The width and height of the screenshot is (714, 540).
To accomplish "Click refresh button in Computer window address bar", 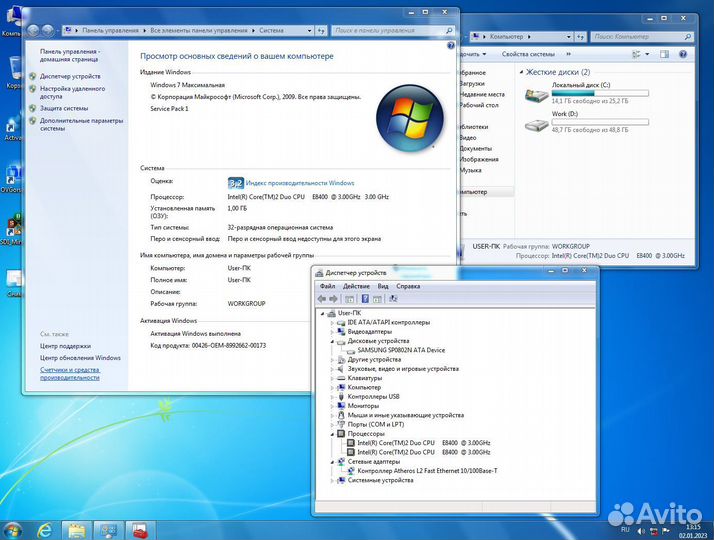I will click(580, 36).
